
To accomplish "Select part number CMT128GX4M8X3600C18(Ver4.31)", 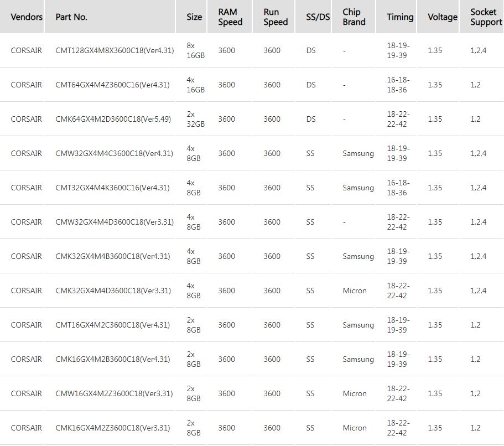I will (x=115, y=50).
